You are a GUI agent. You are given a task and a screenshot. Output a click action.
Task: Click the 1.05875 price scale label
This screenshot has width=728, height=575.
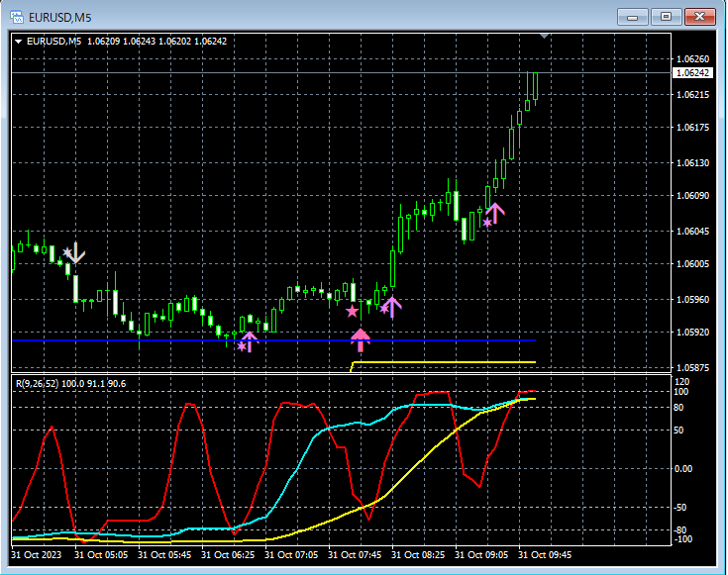(x=692, y=367)
